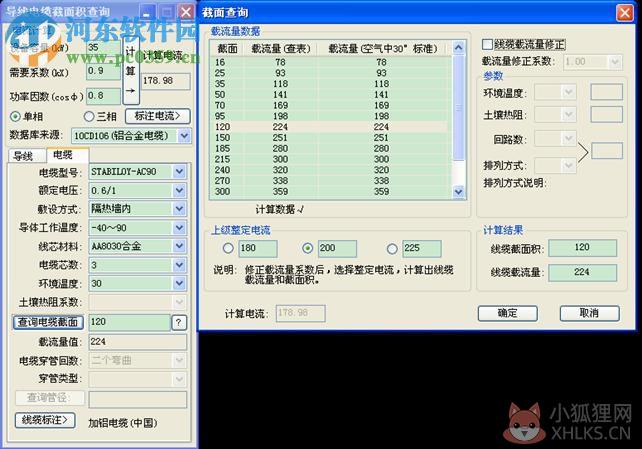Open 额定电压 dropdown

coord(179,190)
